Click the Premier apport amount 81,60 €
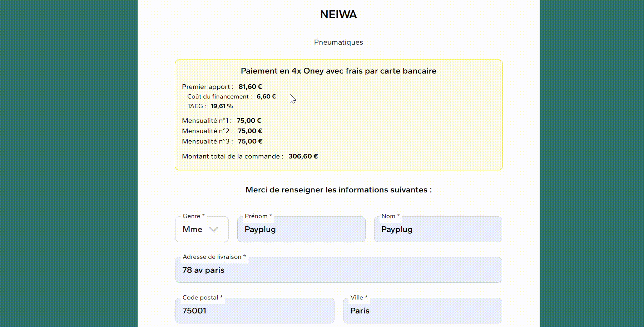This screenshot has height=327, width=644. coord(251,87)
